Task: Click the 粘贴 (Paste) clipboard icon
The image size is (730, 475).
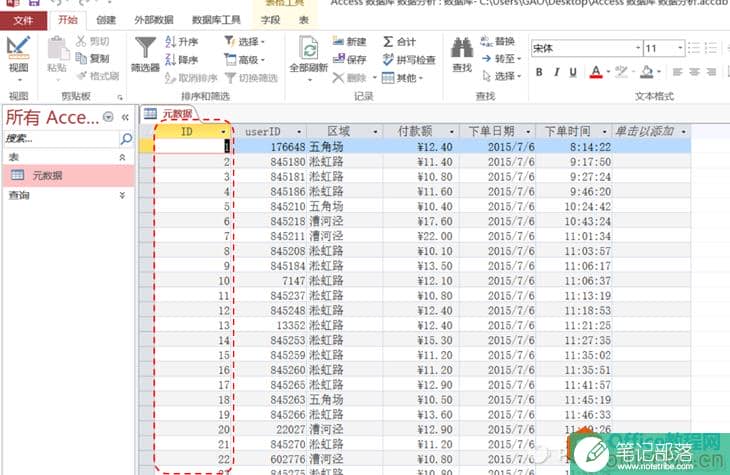Action: 58,48
